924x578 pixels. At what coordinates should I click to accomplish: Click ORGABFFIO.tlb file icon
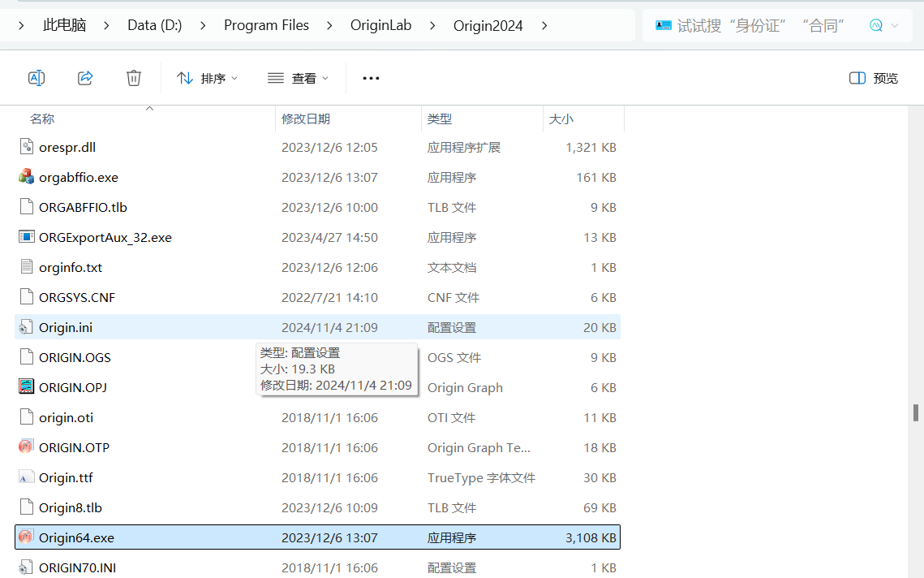pos(27,206)
